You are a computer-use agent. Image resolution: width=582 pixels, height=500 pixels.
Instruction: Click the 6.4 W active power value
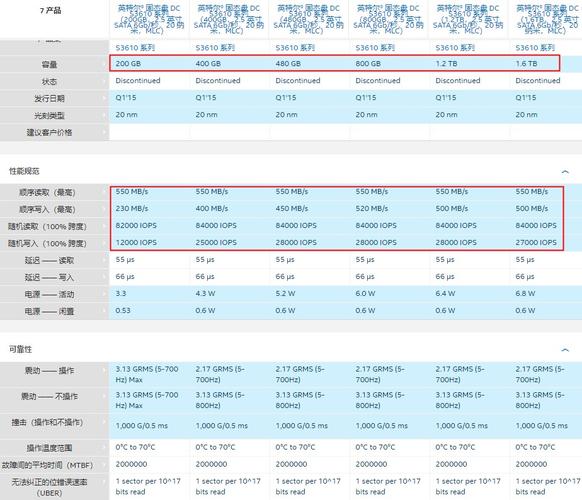[x=445, y=294]
